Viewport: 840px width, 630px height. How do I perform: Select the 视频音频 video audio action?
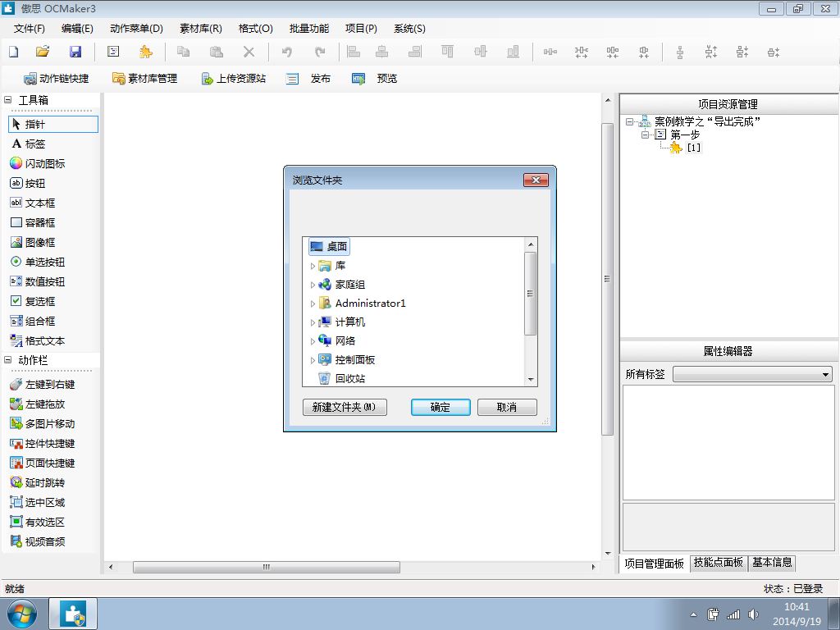[38, 541]
